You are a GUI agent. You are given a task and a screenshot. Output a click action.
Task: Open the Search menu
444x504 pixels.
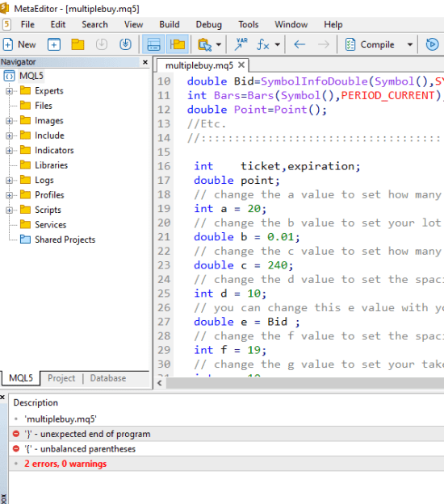[x=94, y=24]
